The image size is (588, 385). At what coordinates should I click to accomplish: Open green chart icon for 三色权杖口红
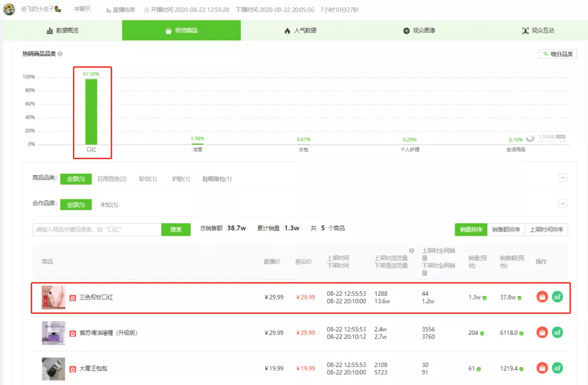558,297
